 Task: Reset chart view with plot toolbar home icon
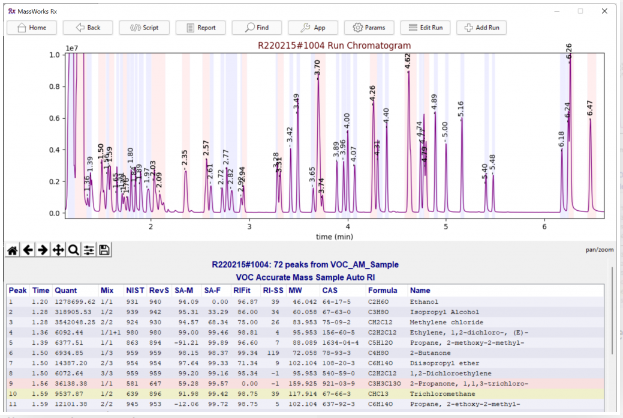(x=13, y=248)
